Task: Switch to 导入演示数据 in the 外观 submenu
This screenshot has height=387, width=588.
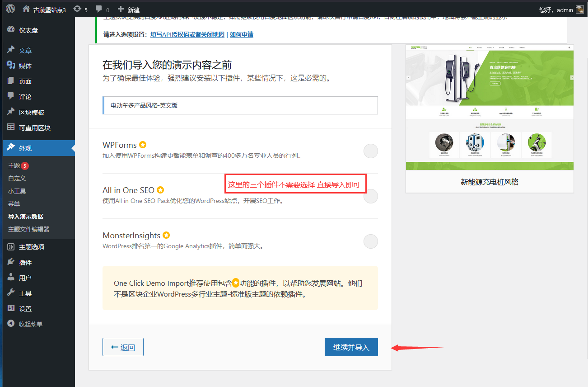Action: pyautogui.click(x=25, y=216)
